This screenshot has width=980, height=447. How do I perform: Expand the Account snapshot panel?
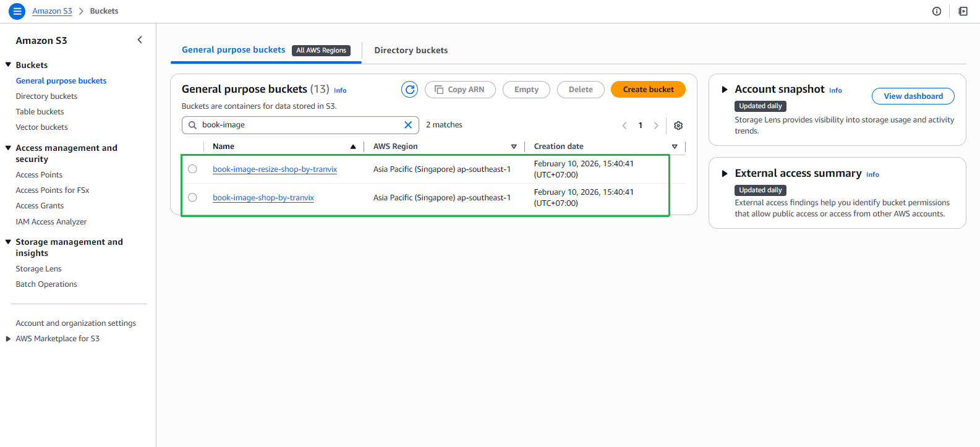[x=725, y=90]
